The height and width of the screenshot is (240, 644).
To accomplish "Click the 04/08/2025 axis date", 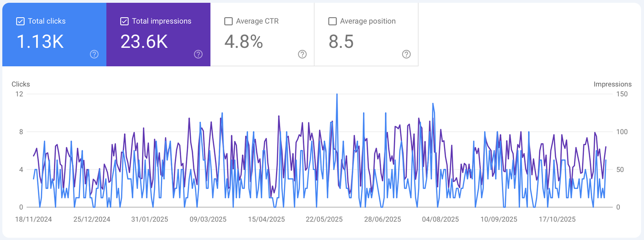I will point(440,219).
